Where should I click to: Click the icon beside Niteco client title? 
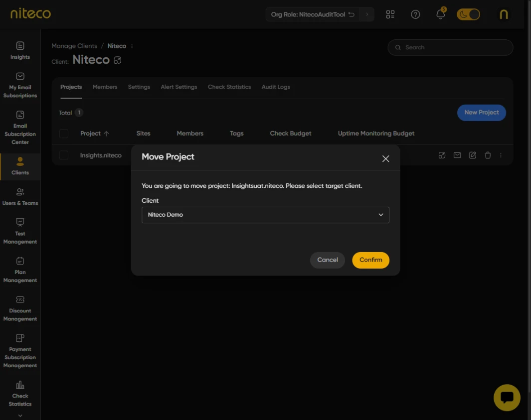[118, 60]
